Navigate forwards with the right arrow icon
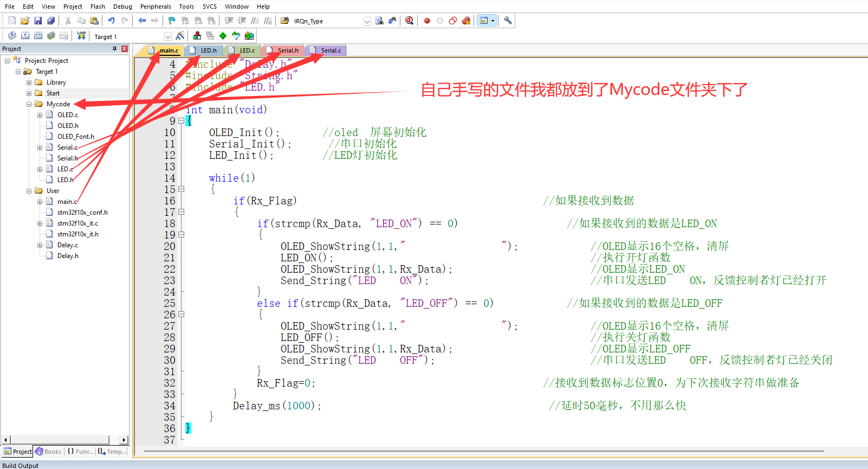The image size is (868, 469). [x=155, y=21]
